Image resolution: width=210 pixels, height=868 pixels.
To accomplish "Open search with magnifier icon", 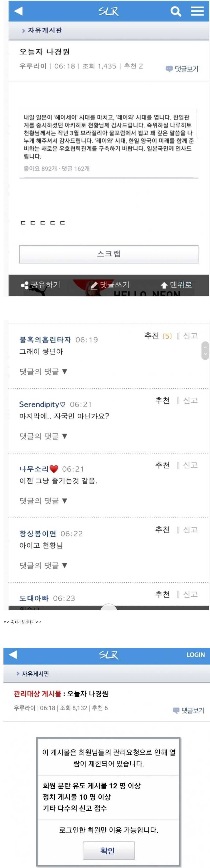I will tap(176, 11).
